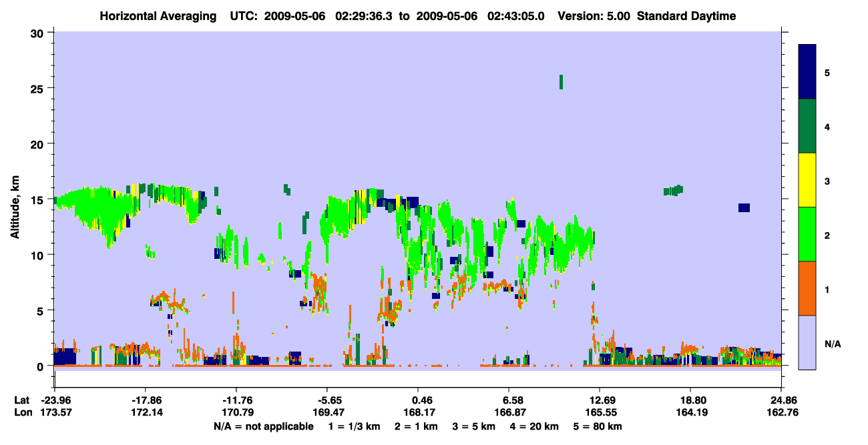Screen dimensions: 868x445
Task: Click the longitude value 172.14
Action: [x=146, y=412]
